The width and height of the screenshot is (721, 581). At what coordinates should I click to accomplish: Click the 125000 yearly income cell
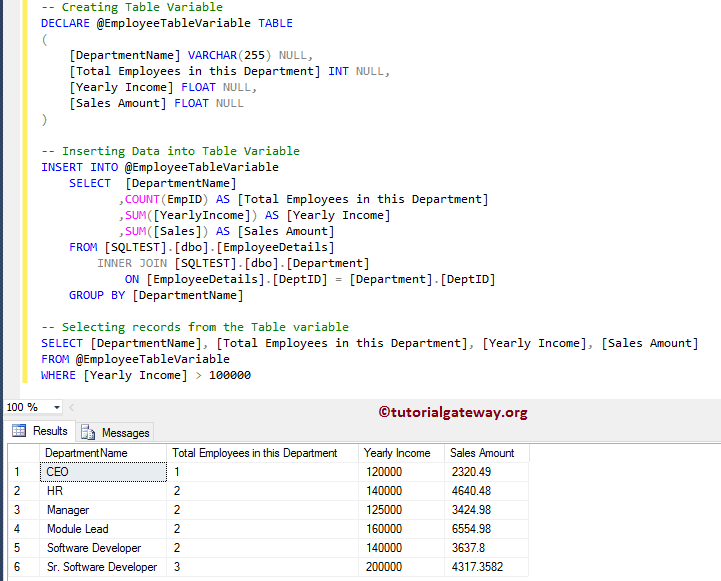point(401,510)
